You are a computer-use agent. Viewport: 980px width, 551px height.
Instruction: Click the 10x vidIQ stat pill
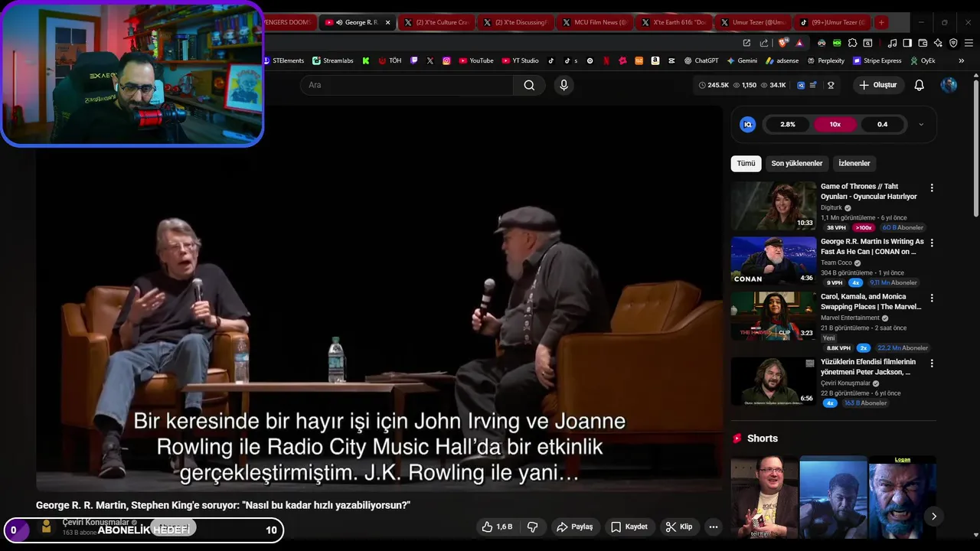pos(835,124)
